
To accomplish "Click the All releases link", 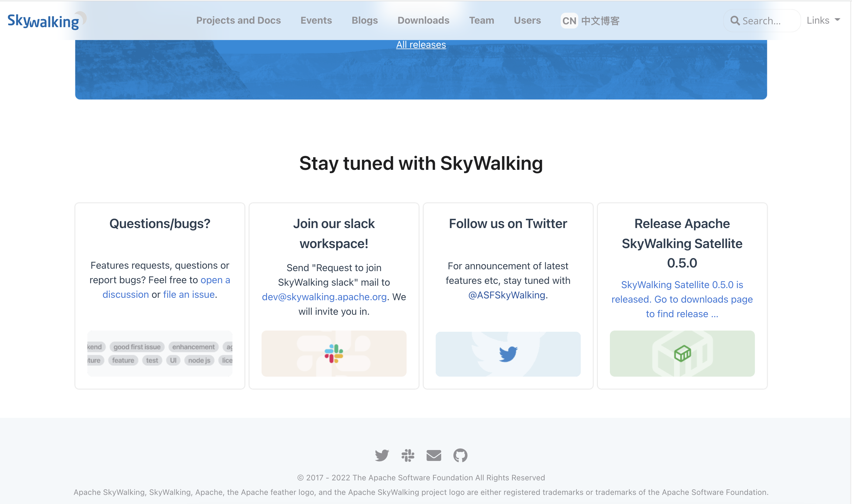I will point(421,45).
